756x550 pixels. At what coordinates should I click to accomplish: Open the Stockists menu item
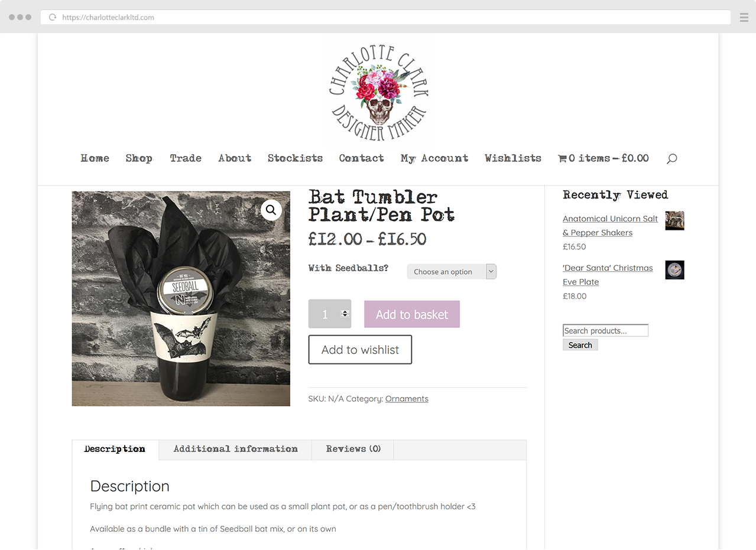click(295, 158)
